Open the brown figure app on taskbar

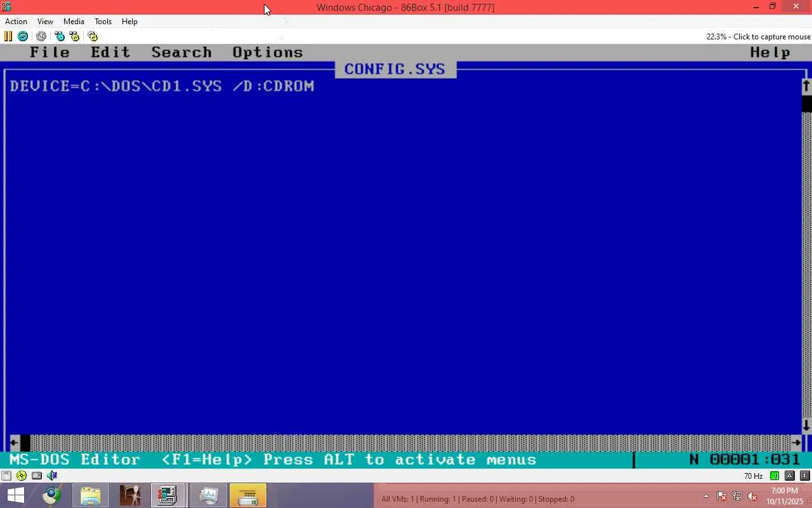coord(129,495)
